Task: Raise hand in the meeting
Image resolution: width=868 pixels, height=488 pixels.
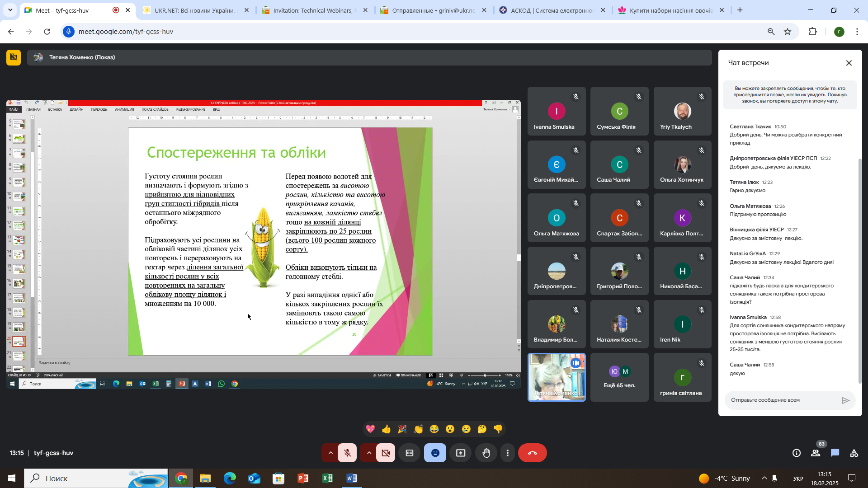Action: tap(486, 453)
